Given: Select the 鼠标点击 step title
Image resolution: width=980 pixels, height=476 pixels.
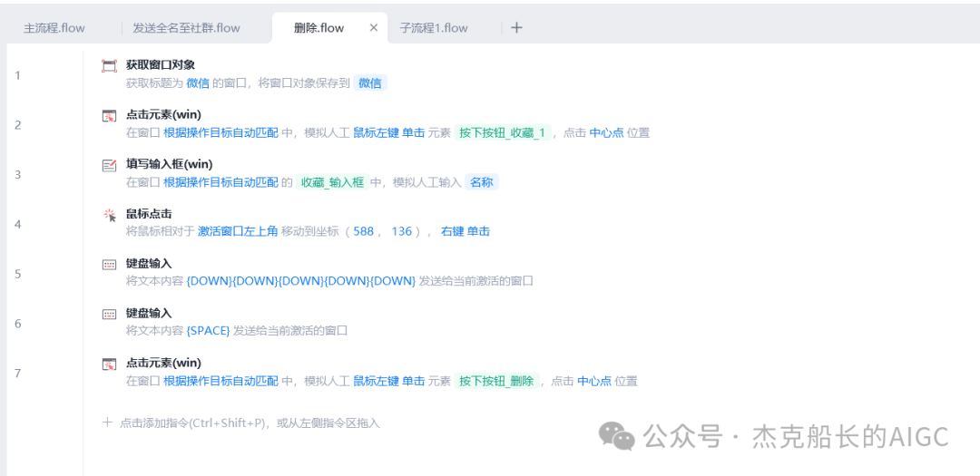Looking at the screenshot, I should point(149,214).
